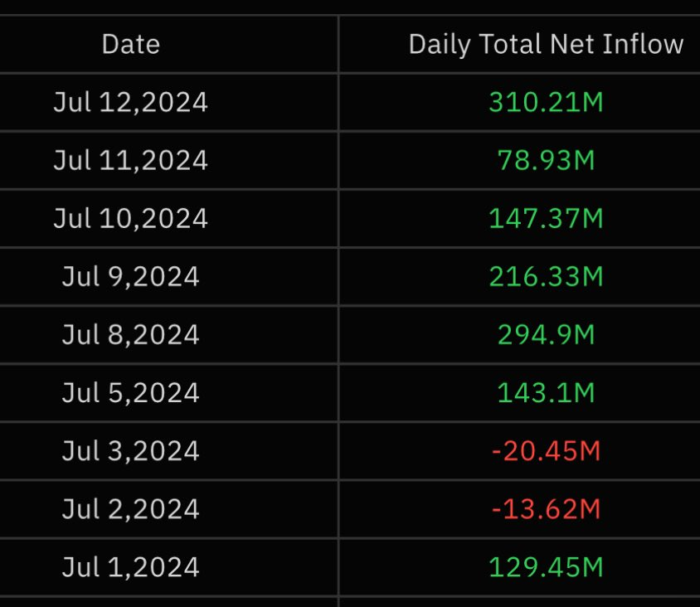Viewport: 700px width, 607px height.
Task: Select the Jul 5,2024 date cell
Action: coord(131,393)
